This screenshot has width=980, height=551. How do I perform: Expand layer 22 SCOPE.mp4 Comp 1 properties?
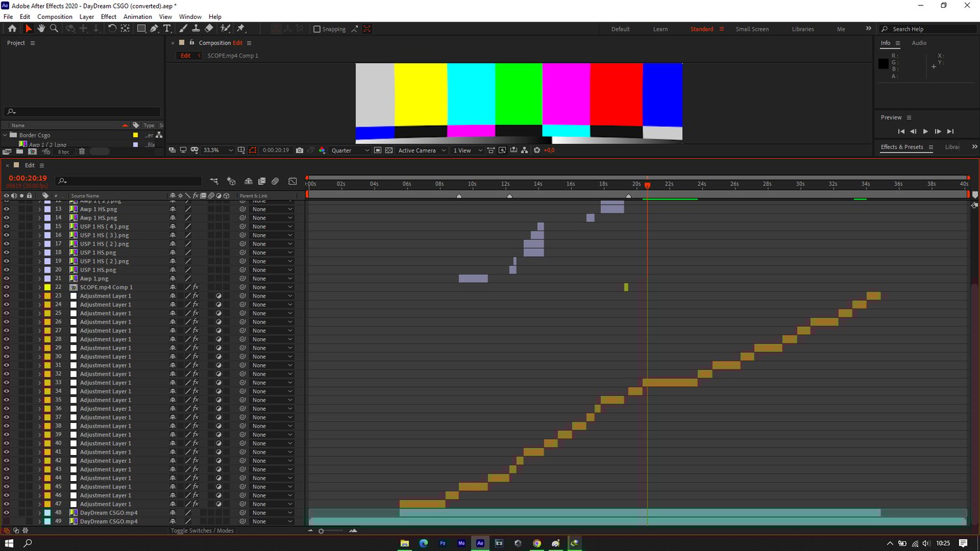(39, 287)
